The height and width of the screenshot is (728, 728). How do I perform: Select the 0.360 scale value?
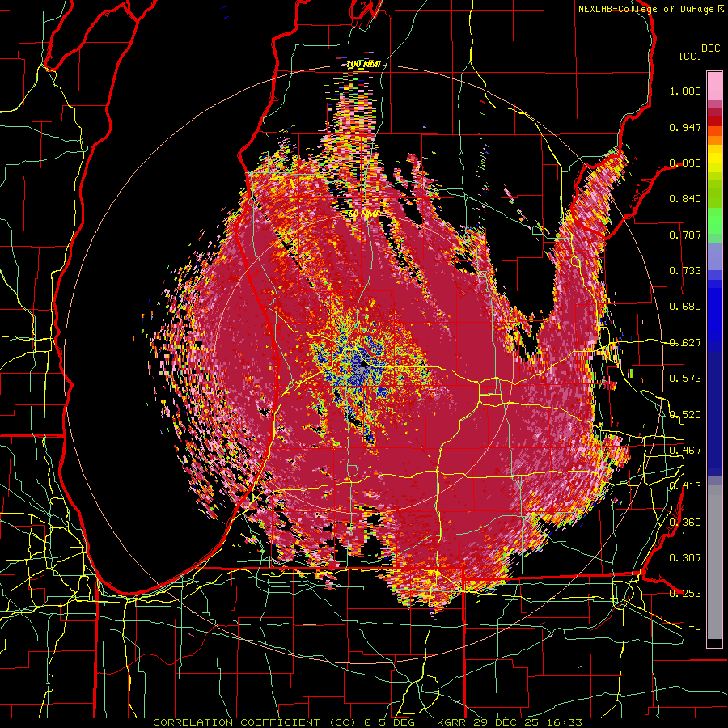coord(685,523)
